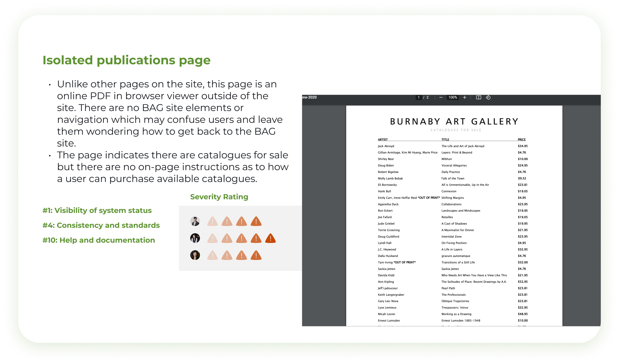Click the avatar of the man in jacket
The image size is (619, 364).
click(x=195, y=221)
